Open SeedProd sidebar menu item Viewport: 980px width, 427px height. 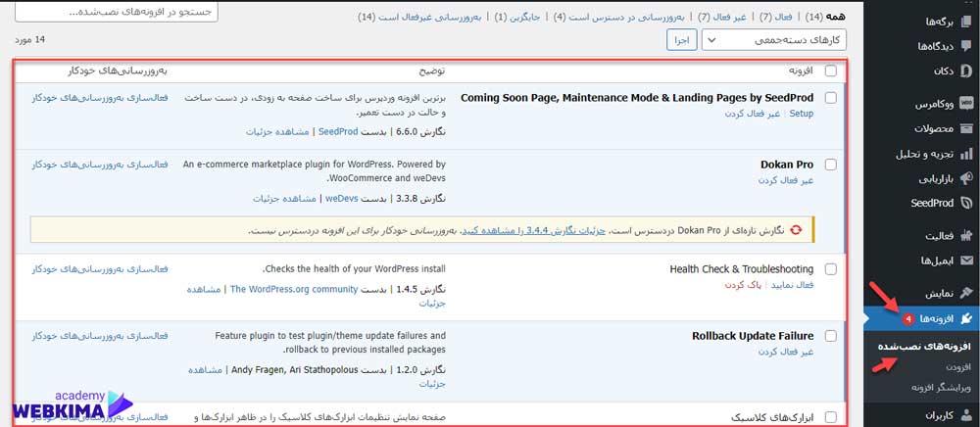pyautogui.click(x=932, y=203)
